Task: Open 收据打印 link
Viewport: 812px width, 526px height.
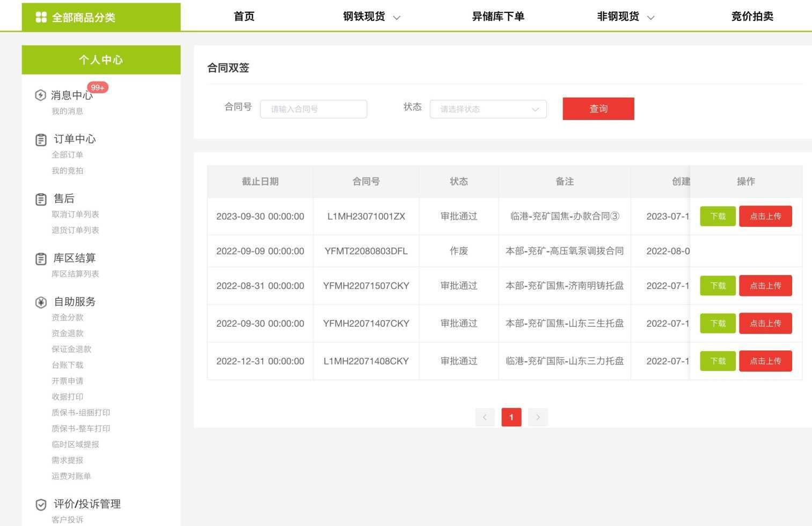Action: tap(67, 397)
